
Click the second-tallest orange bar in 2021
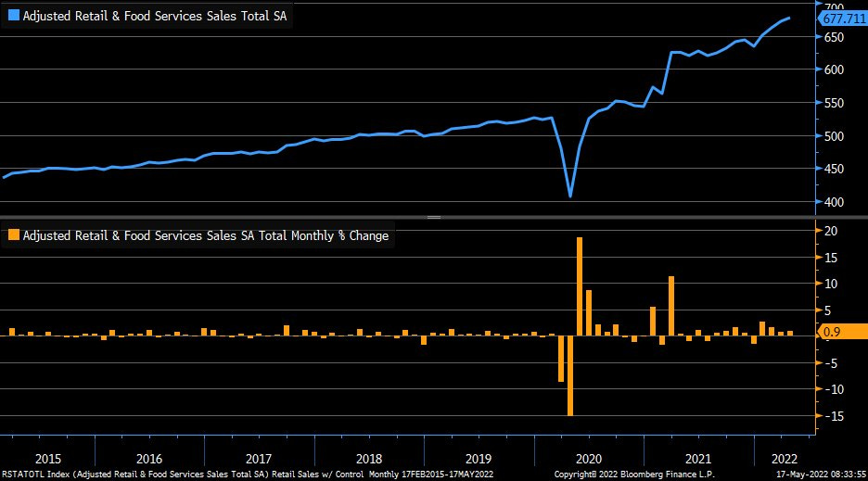click(670, 306)
